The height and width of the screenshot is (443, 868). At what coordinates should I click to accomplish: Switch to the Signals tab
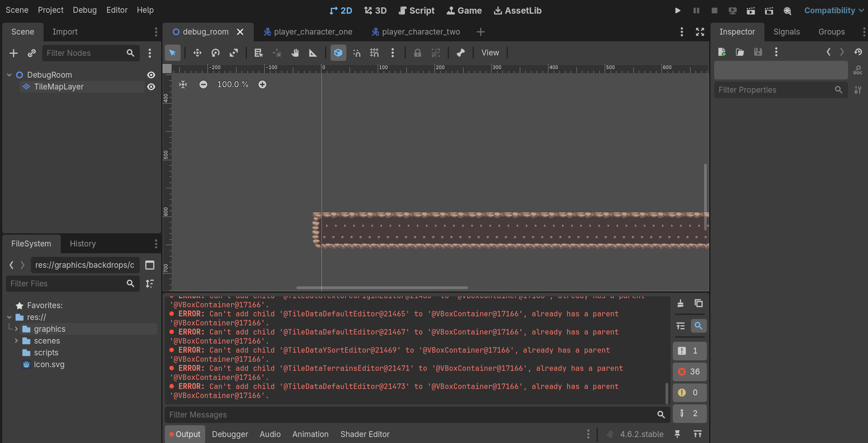click(x=787, y=32)
